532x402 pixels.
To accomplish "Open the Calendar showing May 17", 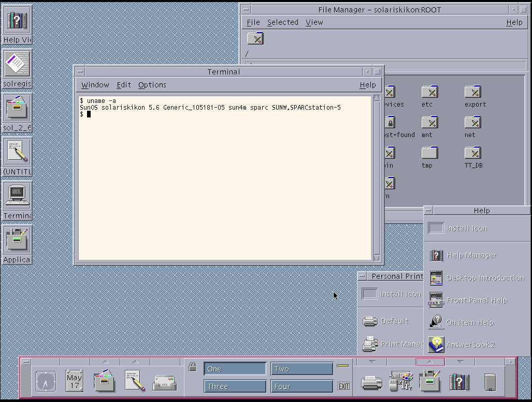I will (74, 381).
